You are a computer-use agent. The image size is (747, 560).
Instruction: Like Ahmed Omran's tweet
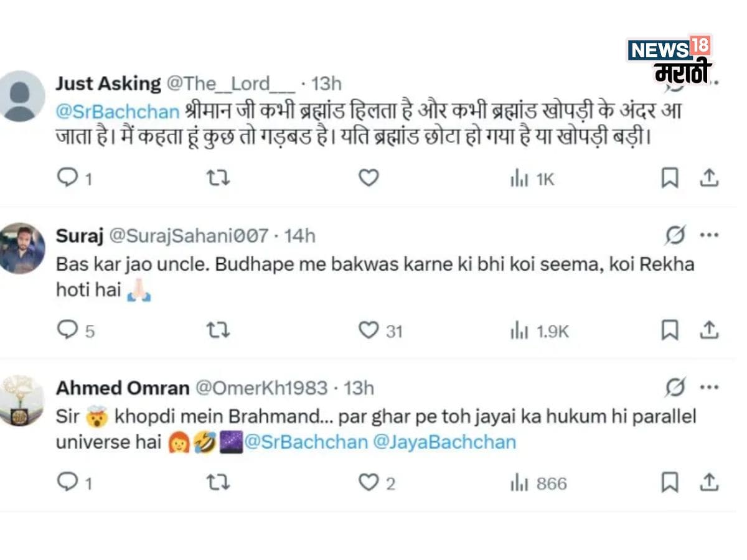click(369, 482)
